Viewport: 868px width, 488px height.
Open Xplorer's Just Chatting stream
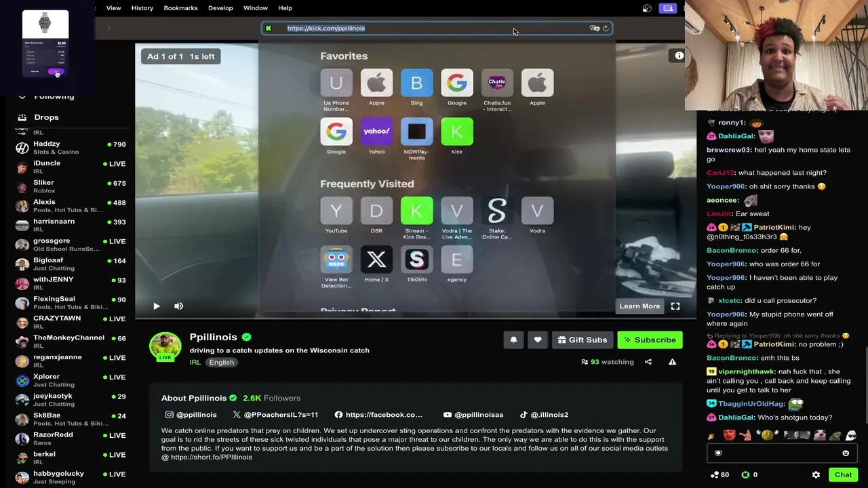[x=71, y=380]
